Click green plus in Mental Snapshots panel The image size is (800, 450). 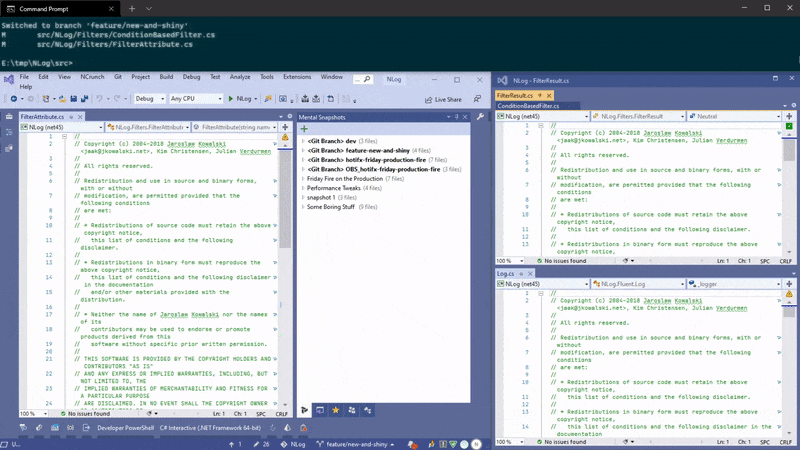304,129
